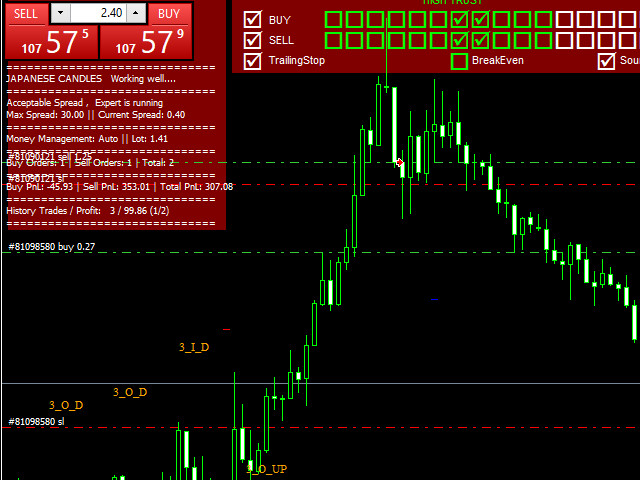The width and height of the screenshot is (640, 480).
Task: Enable the BreakEven checkbox
Action: [459, 61]
